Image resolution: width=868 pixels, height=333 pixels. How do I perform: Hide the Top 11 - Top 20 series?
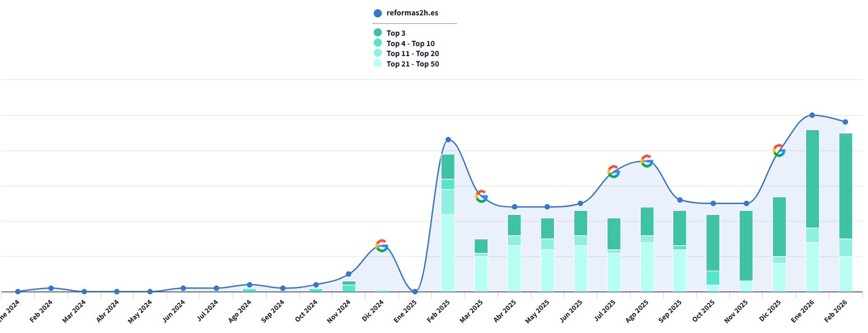pyautogui.click(x=406, y=53)
